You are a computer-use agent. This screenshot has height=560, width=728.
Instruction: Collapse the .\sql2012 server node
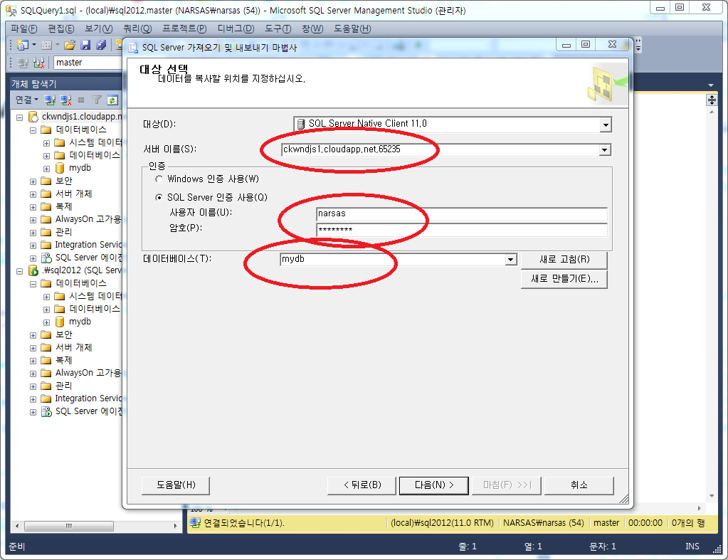coord(19,271)
